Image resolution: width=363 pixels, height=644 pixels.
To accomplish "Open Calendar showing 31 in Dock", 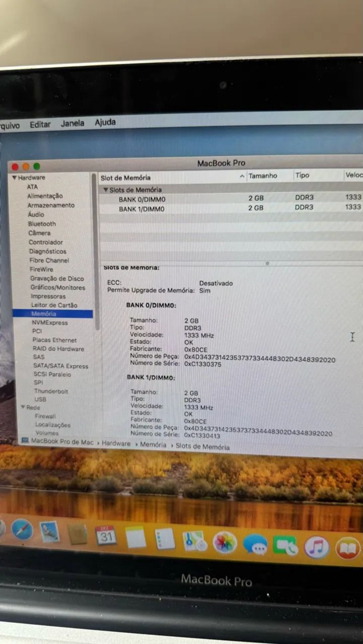I will 106,536.
